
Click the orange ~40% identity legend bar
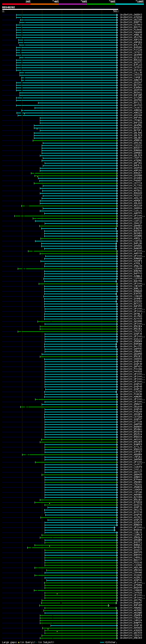pos(45,4)
